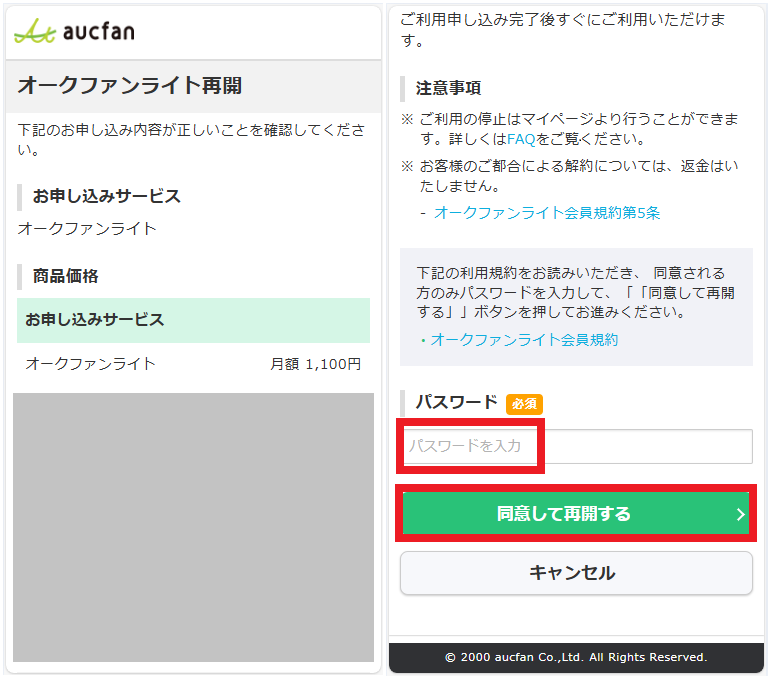
Task: Select the copyright footer text
Action: pos(576,657)
